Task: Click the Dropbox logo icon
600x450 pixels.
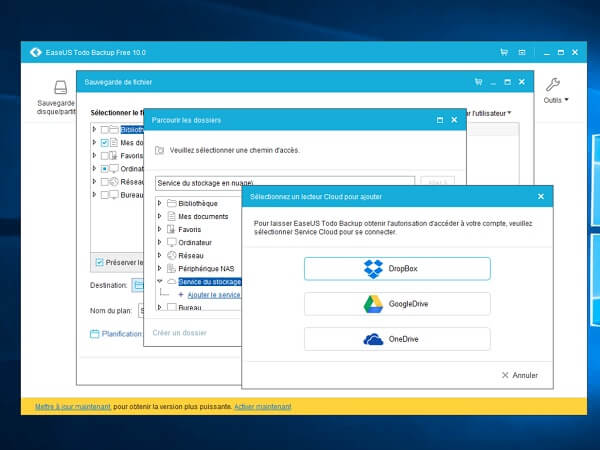Action: pos(373,269)
